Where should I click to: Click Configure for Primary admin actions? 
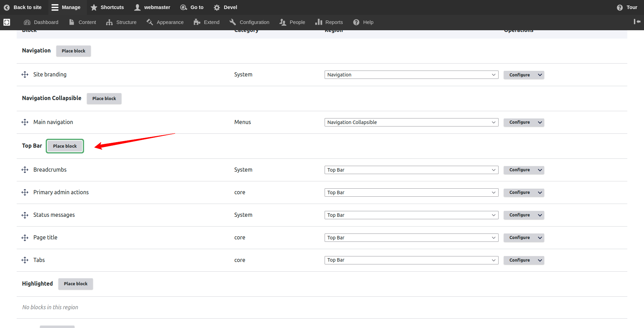[x=519, y=192]
